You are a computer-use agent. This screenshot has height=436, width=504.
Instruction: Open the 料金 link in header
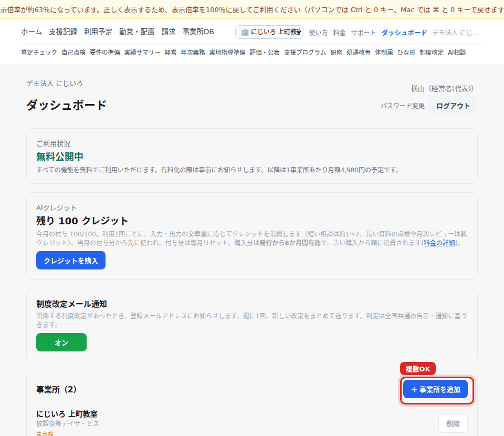(x=339, y=33)
